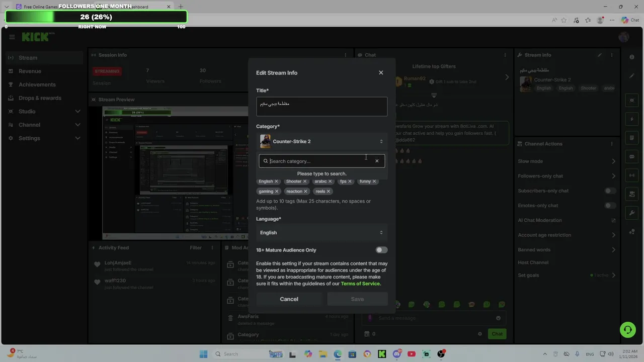This screenshot has width=644, height=362.
Task: Toggle Emotes-only chat switch
Action: (610, 206)
